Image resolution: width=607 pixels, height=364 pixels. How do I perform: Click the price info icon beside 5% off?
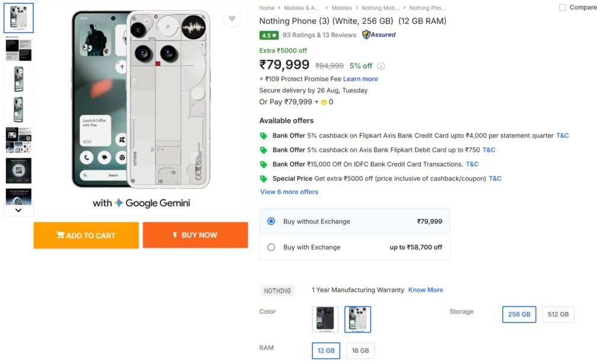click(381, 66)
